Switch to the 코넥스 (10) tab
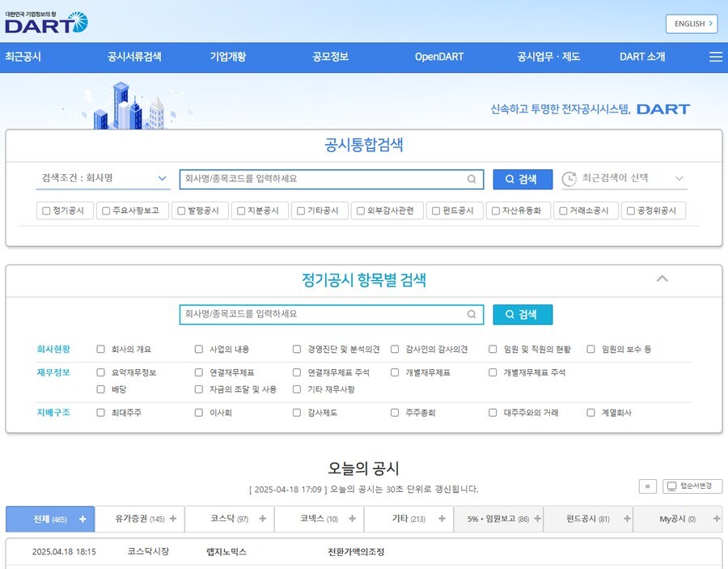728x569 pixels. click(319, 519)
